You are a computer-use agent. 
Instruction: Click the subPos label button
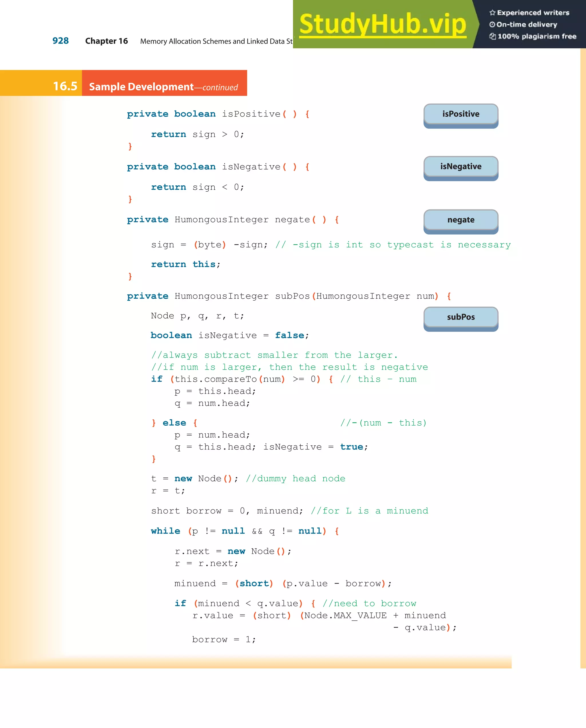pyautogui.click(x=461, y=317)
